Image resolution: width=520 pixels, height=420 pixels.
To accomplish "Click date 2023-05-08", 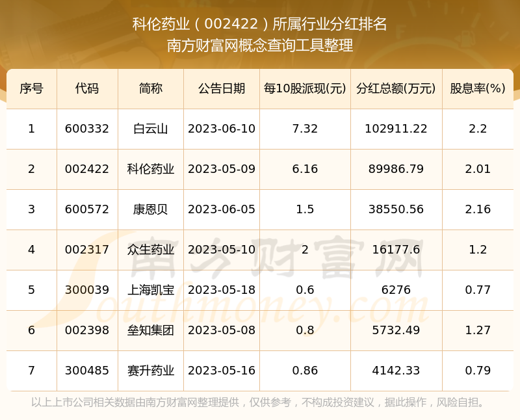I will tap(222, 330).
